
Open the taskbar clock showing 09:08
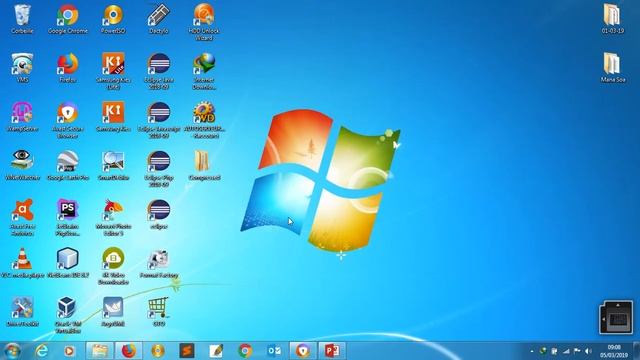[x=614, y=351]
